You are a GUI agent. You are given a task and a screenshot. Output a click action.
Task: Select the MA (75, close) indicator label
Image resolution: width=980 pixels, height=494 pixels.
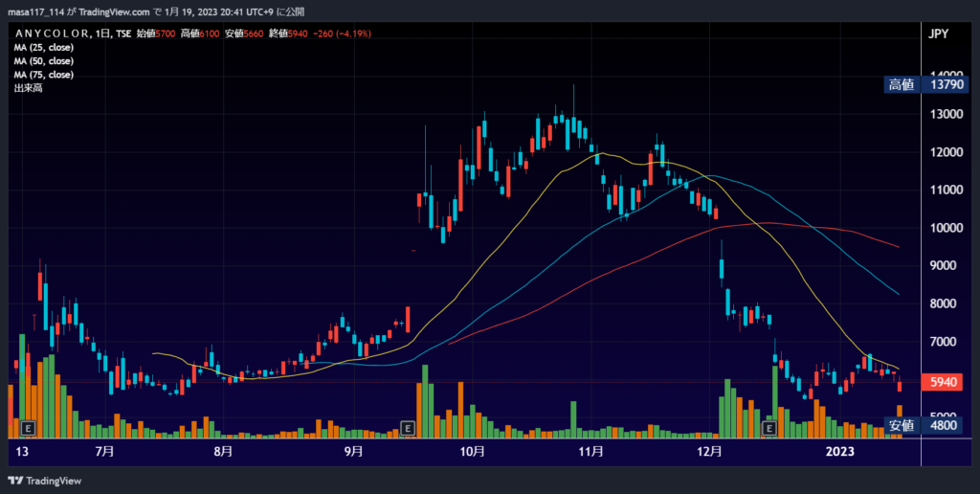click(x=44, y=75)
